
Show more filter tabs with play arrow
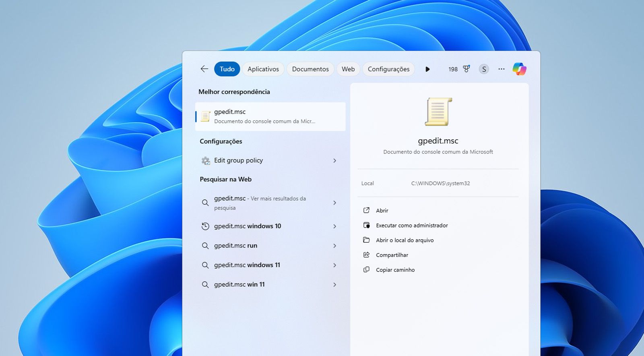coord(427,69)
